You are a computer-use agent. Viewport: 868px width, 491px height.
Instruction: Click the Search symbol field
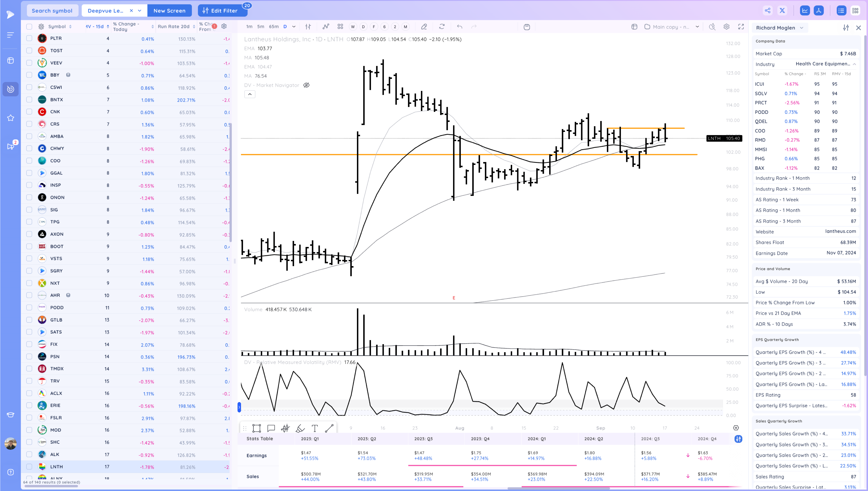click(52, 10)
